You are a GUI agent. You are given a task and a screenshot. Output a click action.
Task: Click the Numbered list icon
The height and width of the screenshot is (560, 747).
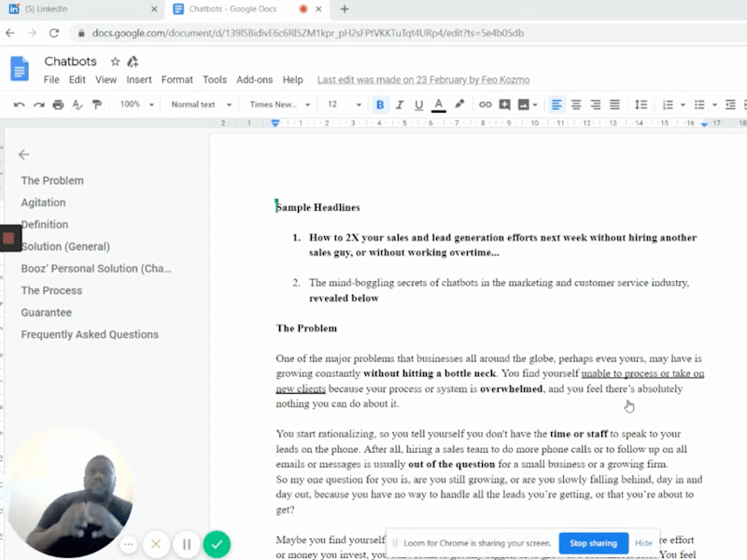(668, 105)
